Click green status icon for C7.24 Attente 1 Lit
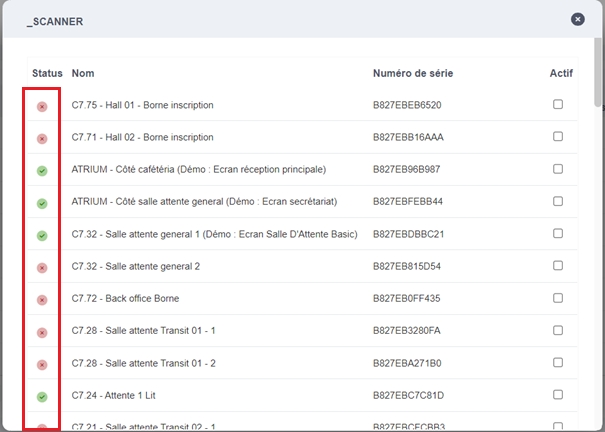The height and width of the screenshot is (432, 605). pyautogui.click(x=42, y=397)
